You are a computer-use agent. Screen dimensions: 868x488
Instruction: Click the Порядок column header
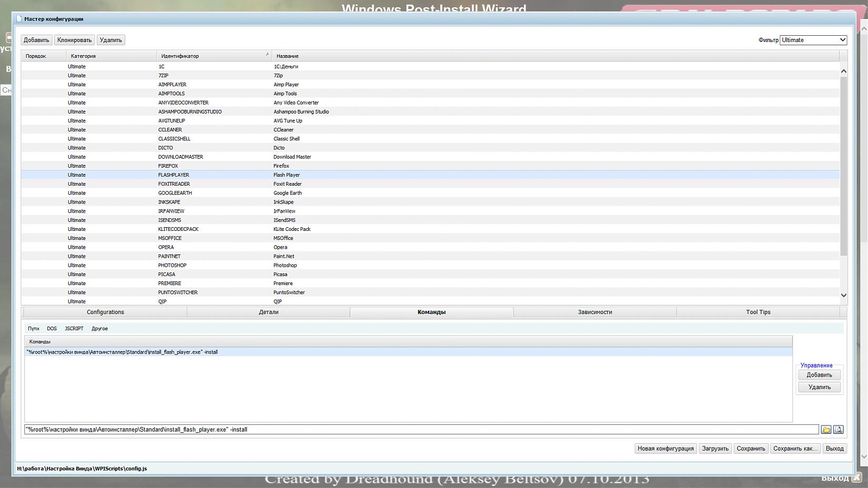tap(44, 56)
